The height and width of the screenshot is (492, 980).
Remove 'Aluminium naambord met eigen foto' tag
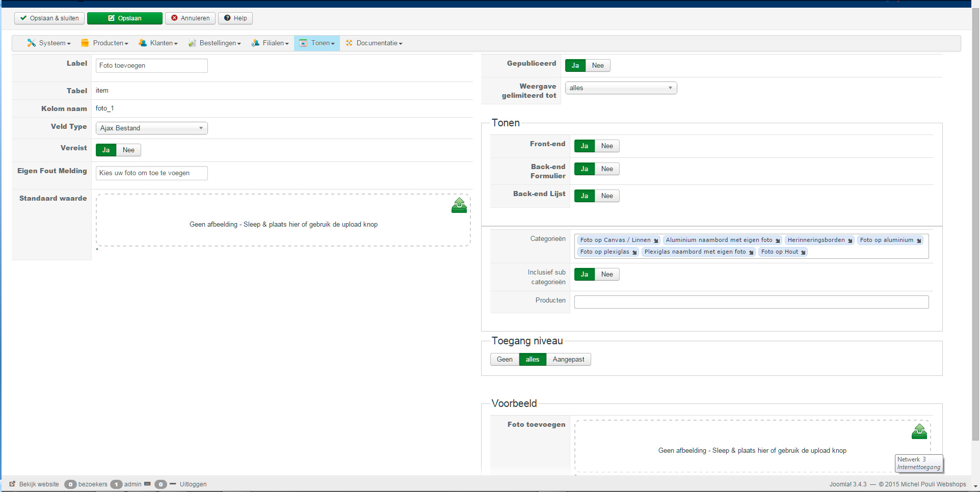(778, 240)
